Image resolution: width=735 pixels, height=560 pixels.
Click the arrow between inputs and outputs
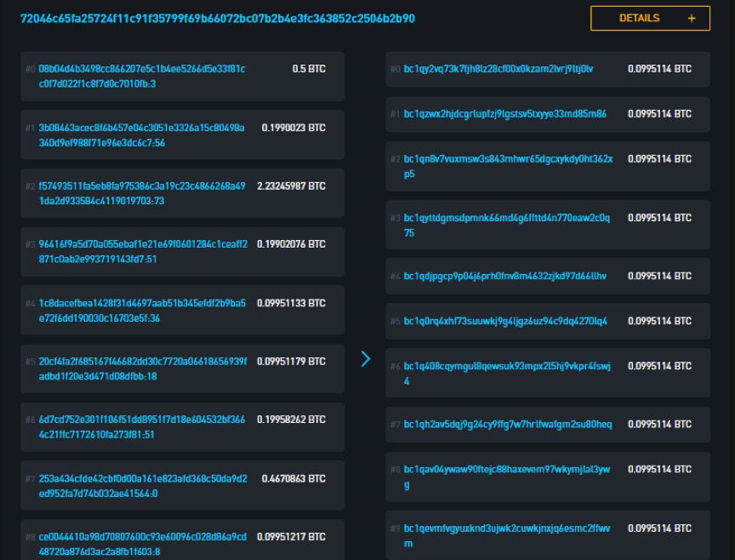(366, 359)
